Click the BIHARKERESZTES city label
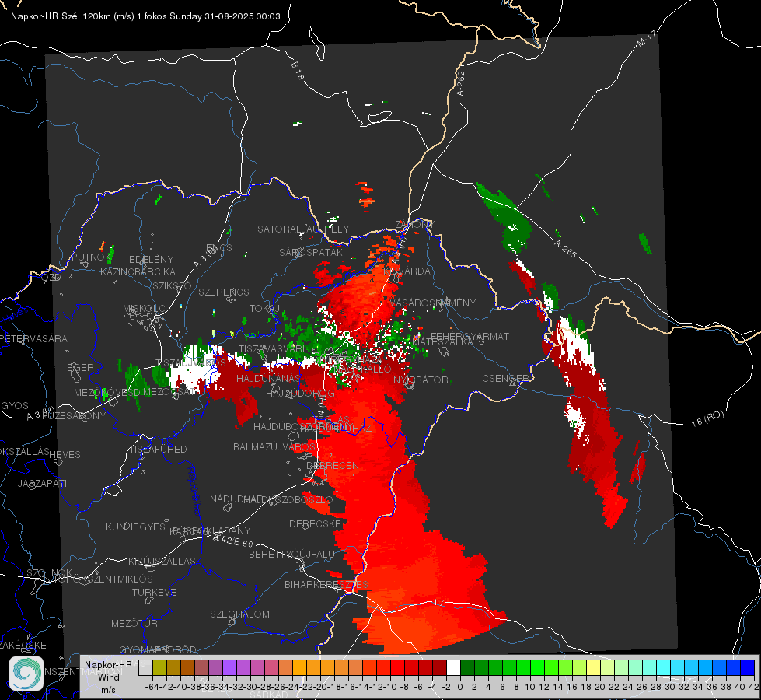Image resolution: width=761 pixels, height=700 pixels. (x=326, y=584)
